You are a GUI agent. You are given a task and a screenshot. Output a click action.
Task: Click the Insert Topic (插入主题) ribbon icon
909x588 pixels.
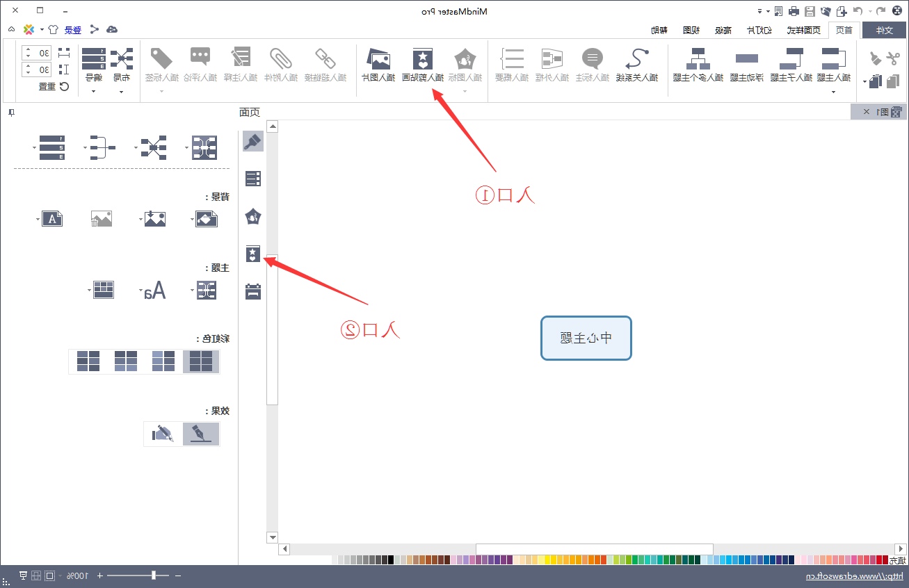coord(833,60)
